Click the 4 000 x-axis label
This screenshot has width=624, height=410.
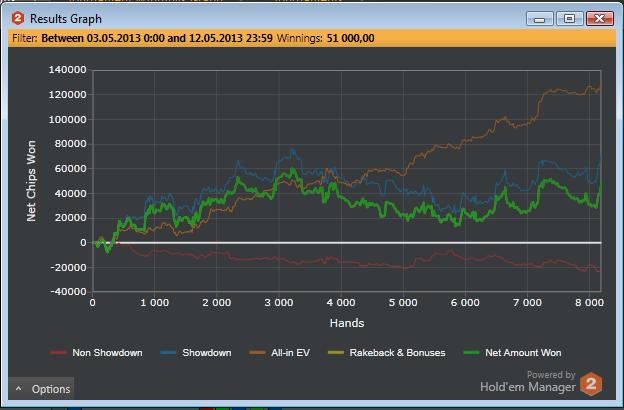click(x=341, y=303)
